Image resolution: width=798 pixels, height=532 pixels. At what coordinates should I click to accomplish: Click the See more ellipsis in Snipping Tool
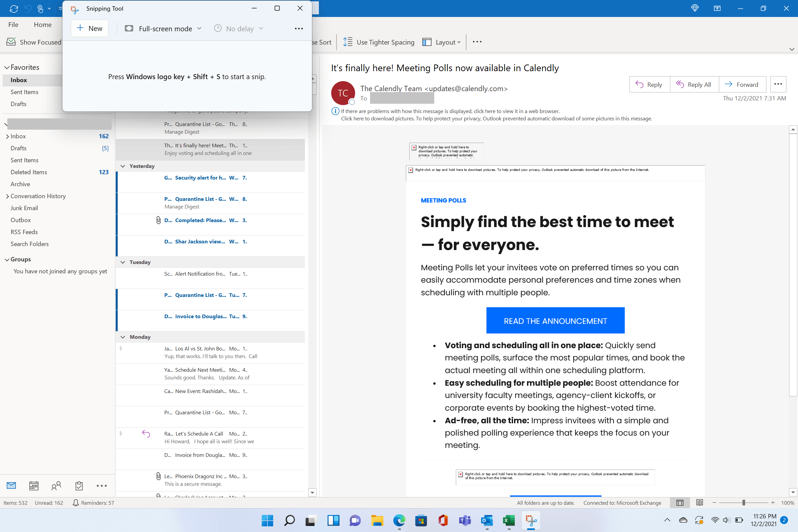(299, 29)
